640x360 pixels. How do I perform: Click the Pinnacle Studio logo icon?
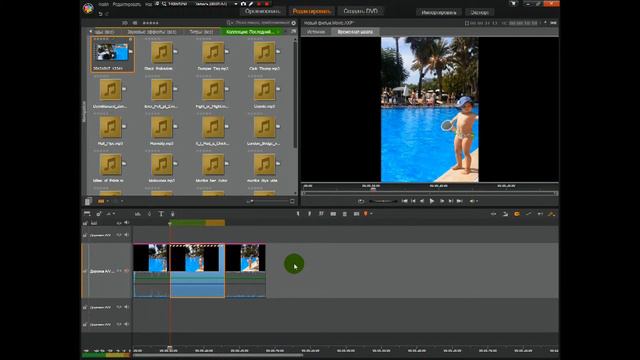point(88,8)
